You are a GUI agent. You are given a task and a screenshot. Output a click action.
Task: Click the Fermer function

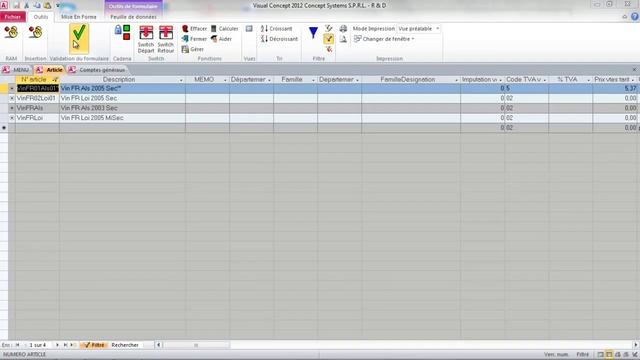(x=194, y=39)
